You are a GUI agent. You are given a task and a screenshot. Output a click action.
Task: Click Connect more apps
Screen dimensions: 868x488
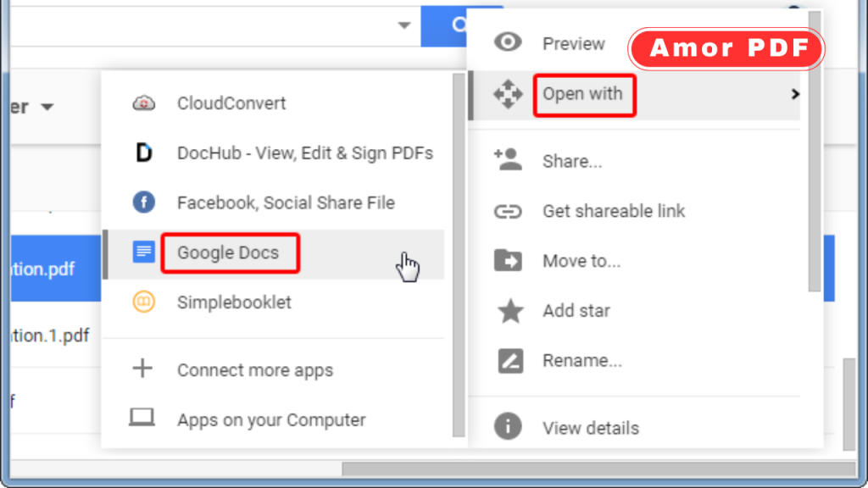coord(254,369)
